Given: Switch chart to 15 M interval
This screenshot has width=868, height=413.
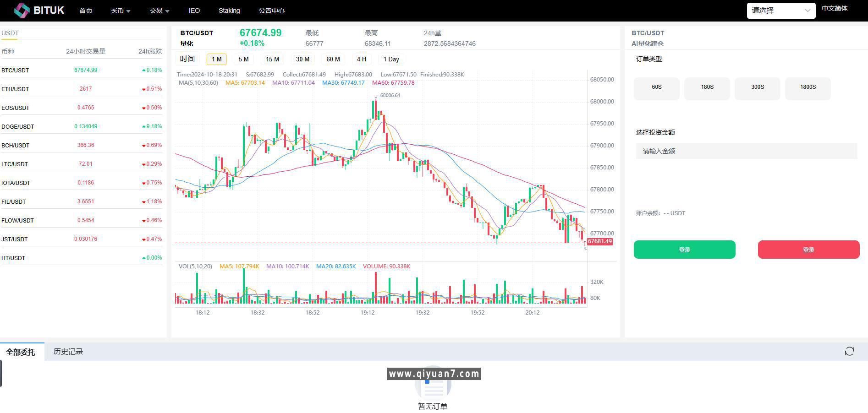Looking at the screenshot, I should click(x=272, y=59).
